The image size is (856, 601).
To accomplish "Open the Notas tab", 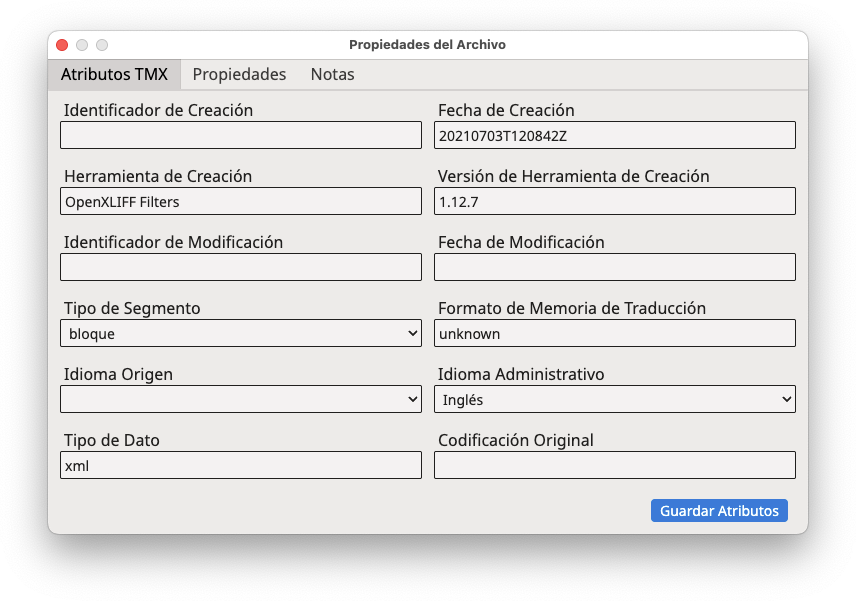I will (x=332, y=74).
